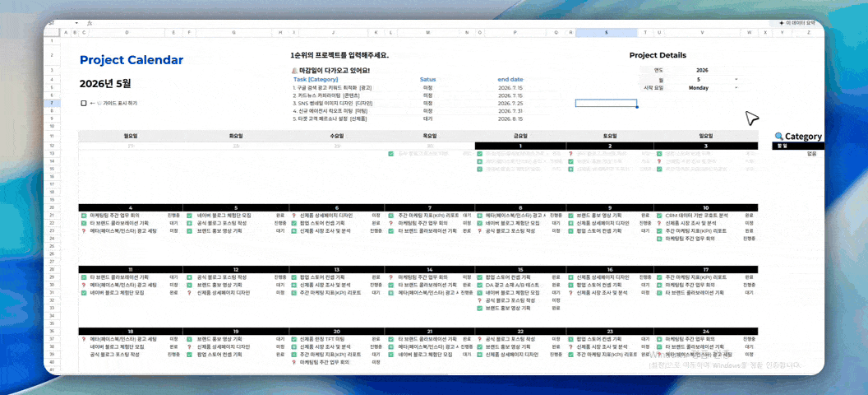
Task: Click the 2026 year value cell
Action: coord(702,70)
